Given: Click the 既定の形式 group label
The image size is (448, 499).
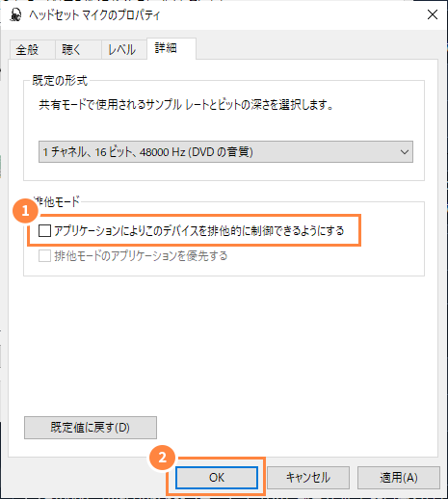Looking at the screenshot, I should (x=60, y=80).
